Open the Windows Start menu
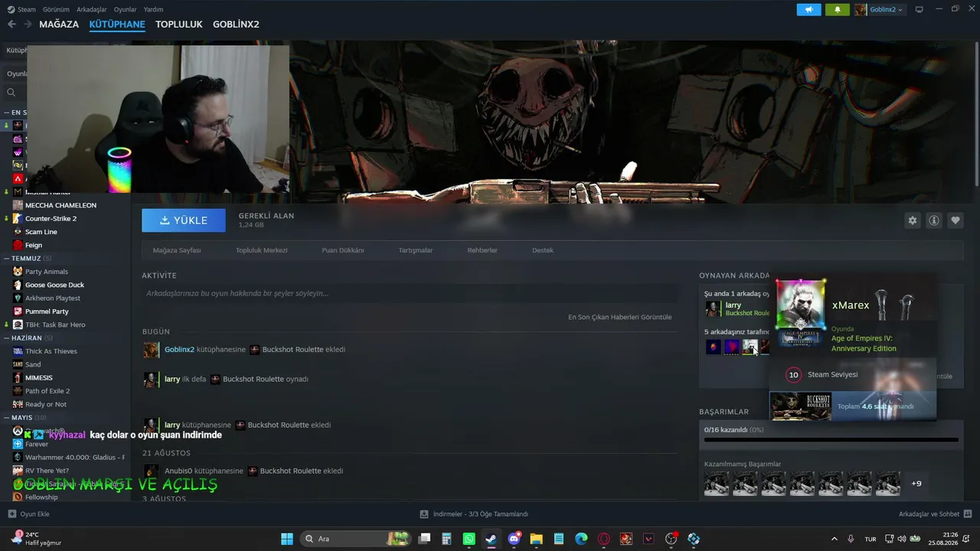This screenshot has height=551, width=980. (x=287, y=539)
